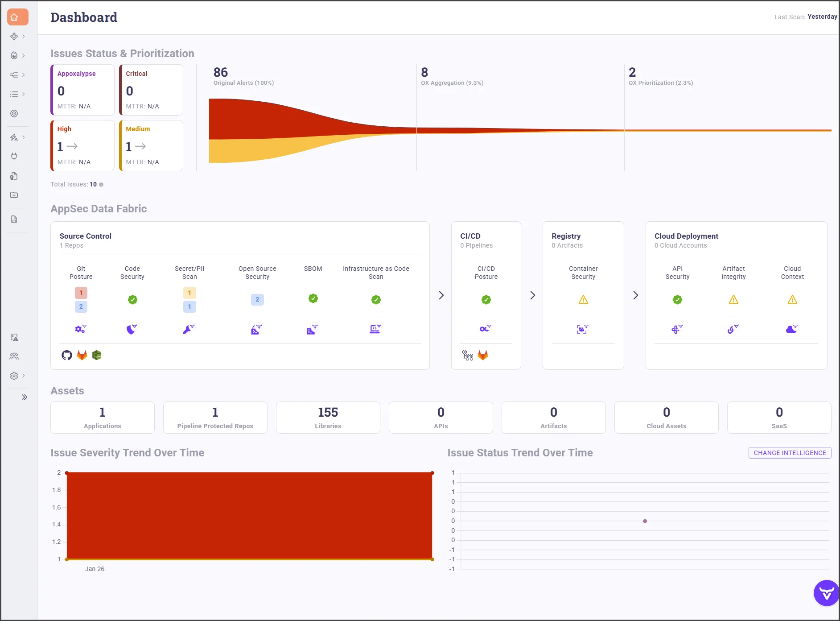Screen dimensions: 840x621
Task: Expand submenu chevron next to settings gear
Action: (24, 376)
